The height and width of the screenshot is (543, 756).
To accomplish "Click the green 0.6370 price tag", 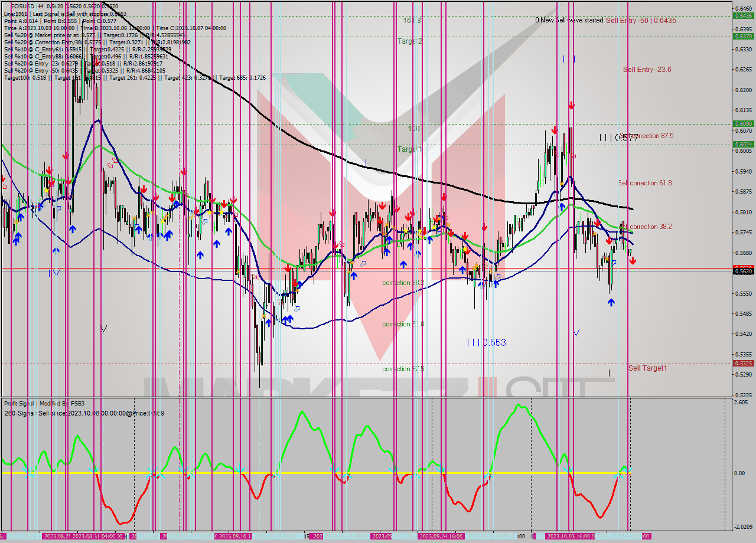I will click(x=743, y=36).
